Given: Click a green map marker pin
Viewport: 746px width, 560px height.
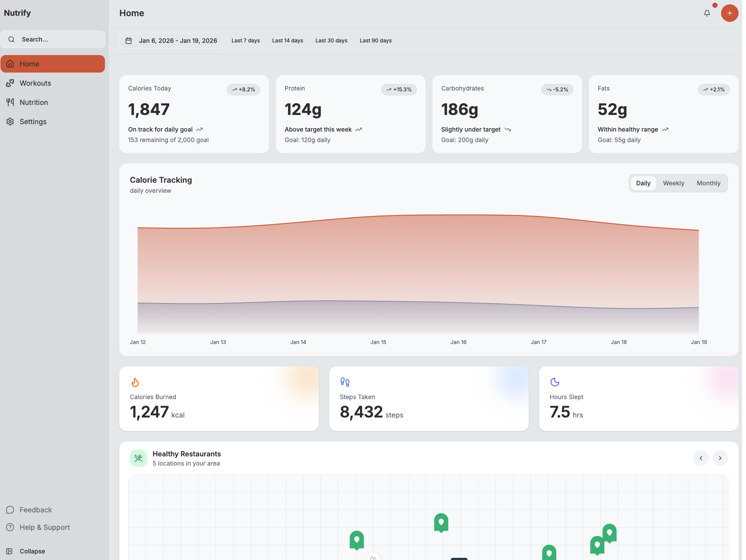Looking at the screenshot, I should (441, 522).
